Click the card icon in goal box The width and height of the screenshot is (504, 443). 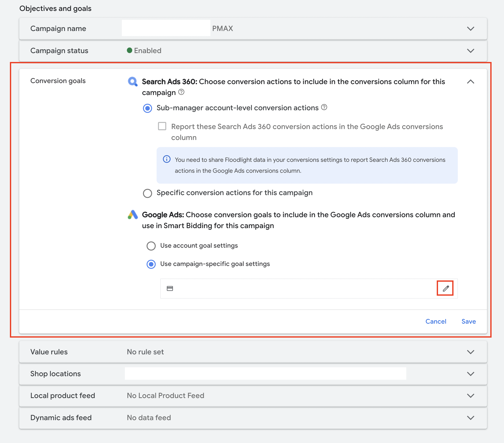[170, 288]
